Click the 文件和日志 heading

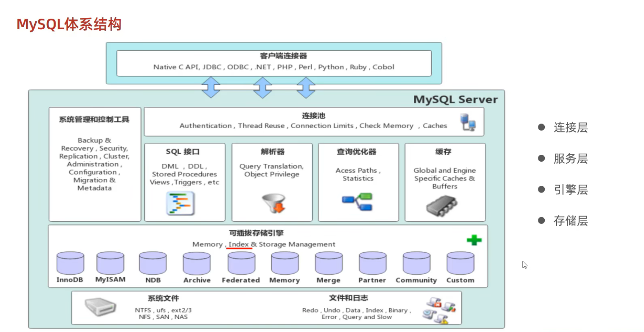coord(348,298)
